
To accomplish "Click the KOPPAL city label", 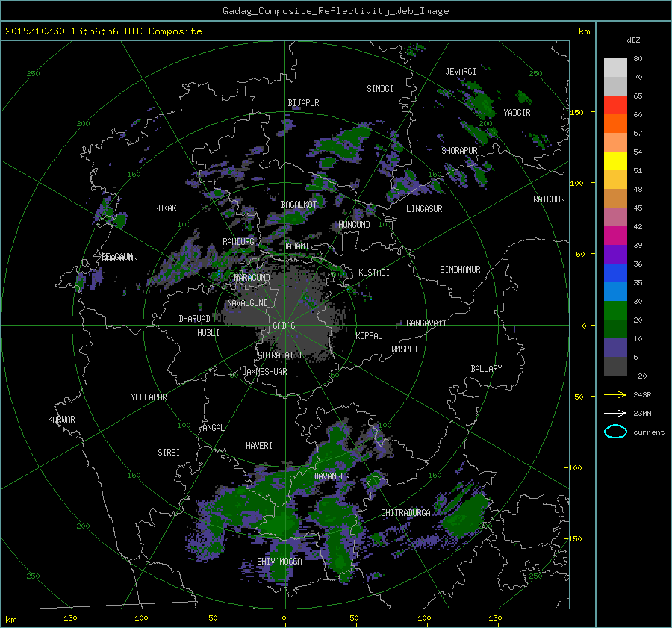I will coord(369,336).
